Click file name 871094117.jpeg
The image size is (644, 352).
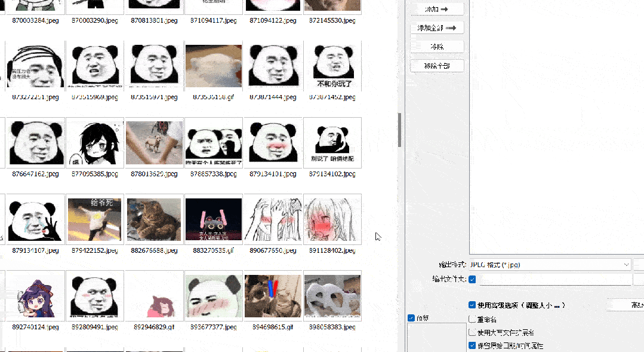[x=214, y=20]
